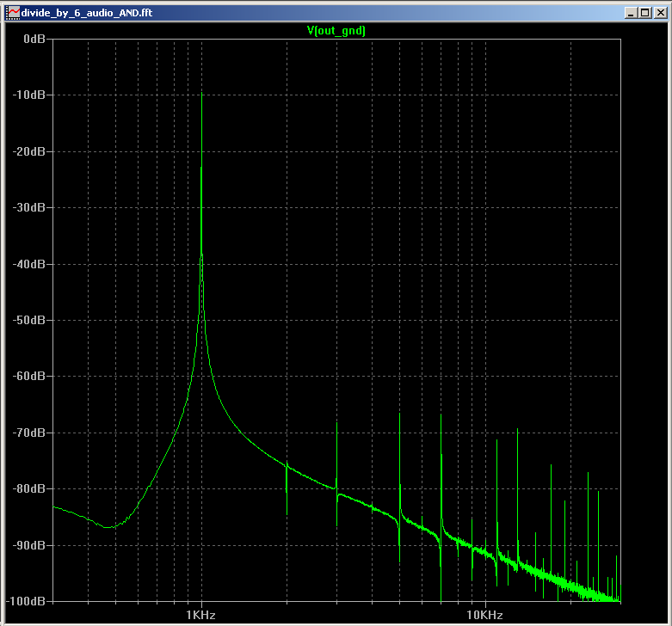The image size is (672, 626).
Task: Minimize the divide_by_6_audio_AND.fft window
Action: [x=630, y=13]
